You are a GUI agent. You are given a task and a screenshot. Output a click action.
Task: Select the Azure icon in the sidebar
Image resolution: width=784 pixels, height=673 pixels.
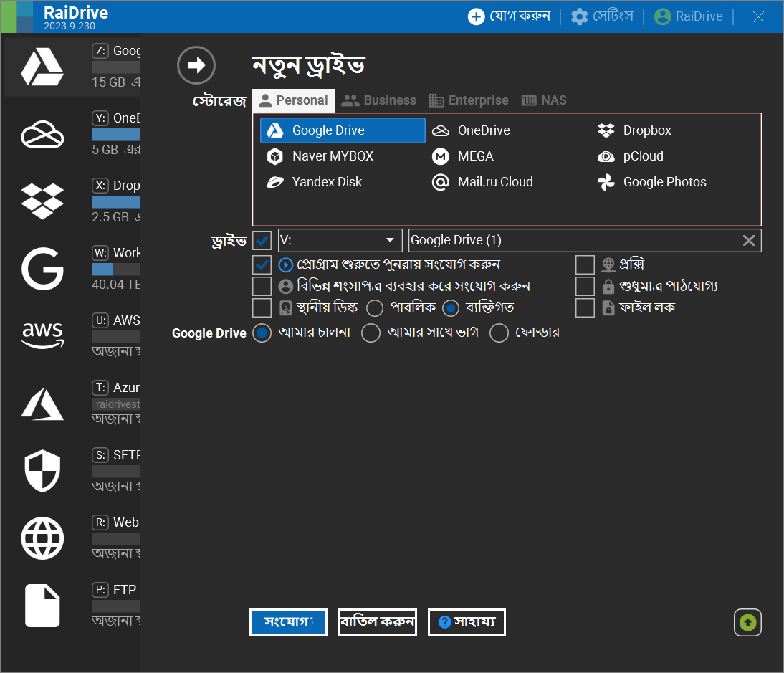(x=42, y=404)
